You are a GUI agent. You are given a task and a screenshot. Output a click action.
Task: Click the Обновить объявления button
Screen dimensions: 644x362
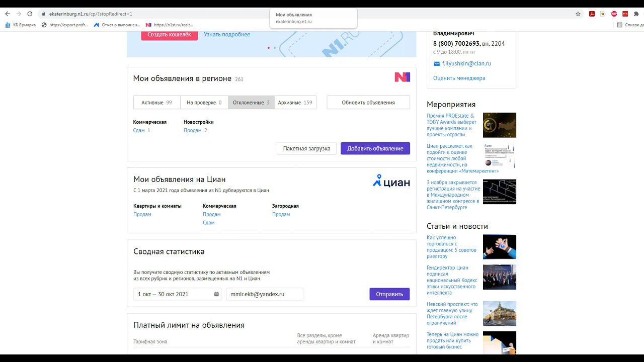click(x=368, y=103)
